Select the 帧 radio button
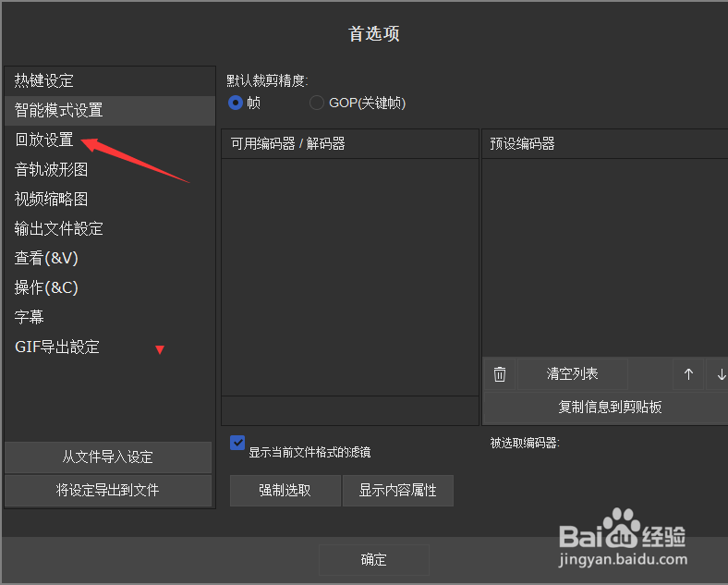This screenshot has width=728, height=585. pyautogui.click(x=236, y=103)
